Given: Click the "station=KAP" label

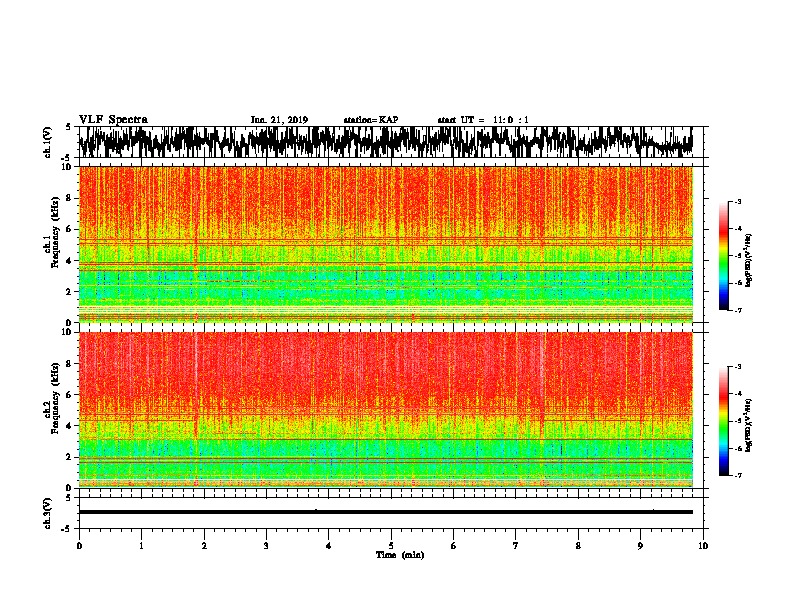Looking at the screenshot, I should click(x=371, y=120).
